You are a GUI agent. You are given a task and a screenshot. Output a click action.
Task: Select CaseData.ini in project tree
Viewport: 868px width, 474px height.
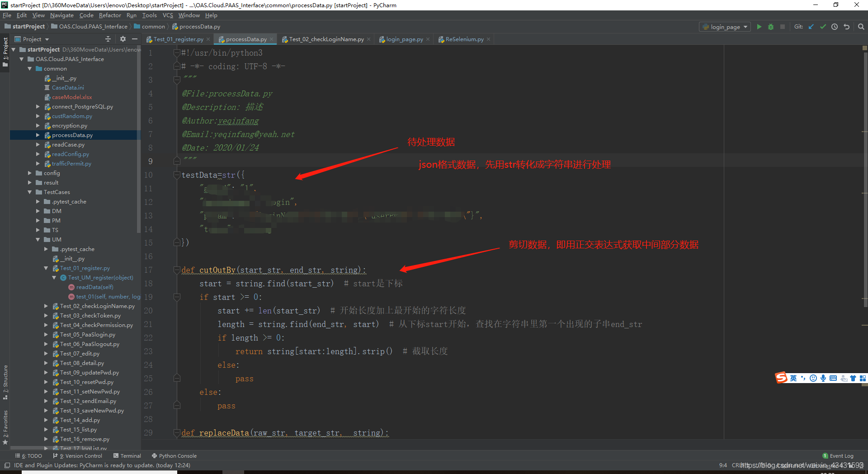click(68, 88)
